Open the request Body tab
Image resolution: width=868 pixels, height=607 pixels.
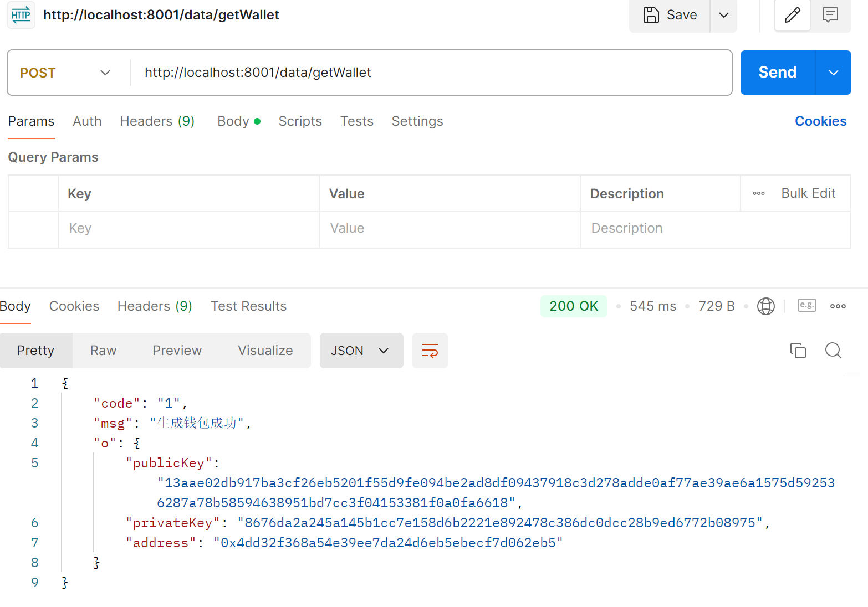(x=239, y=121)
